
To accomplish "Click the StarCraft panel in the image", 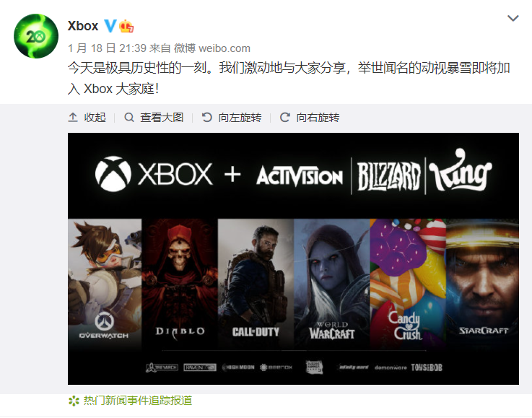I will pos(482,284).
